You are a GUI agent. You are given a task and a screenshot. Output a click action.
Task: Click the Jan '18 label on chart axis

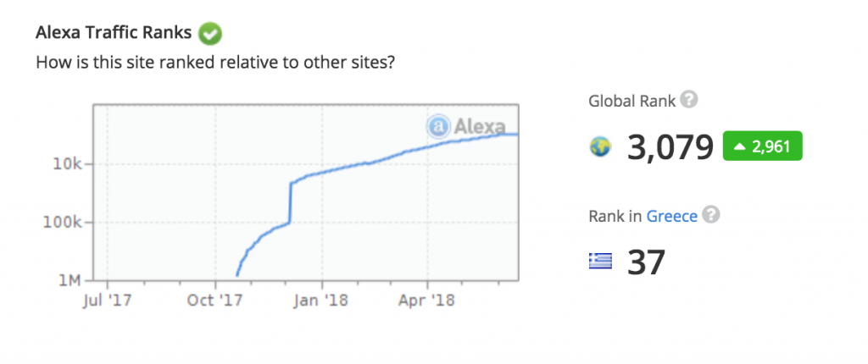coord(321,299)
